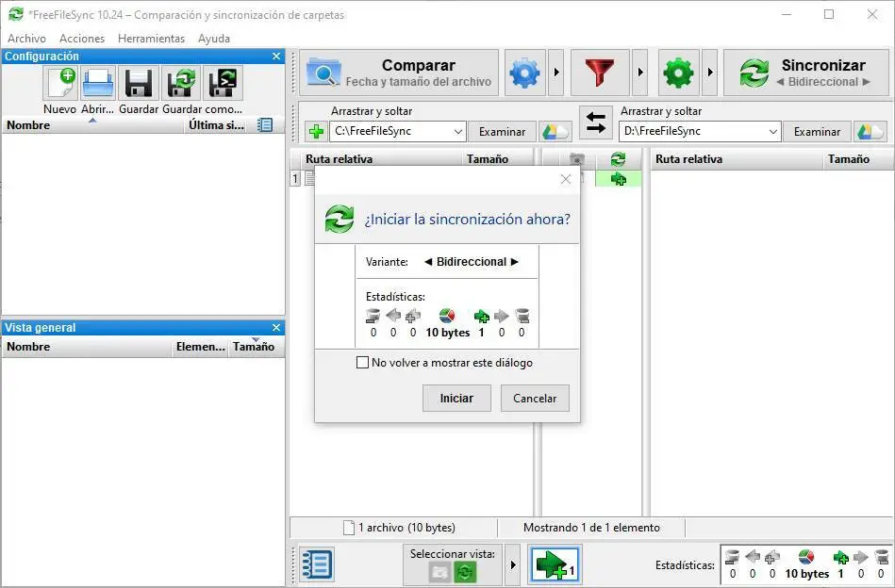Viewport: 895px width, 588px height.
Task: Expand arrow next to sync gear
Action: pyautogui.click(x=709, y=73)
